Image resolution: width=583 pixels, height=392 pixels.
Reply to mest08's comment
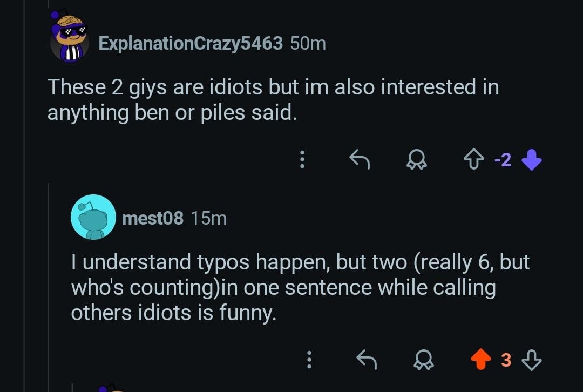click(x=367, y=360)
